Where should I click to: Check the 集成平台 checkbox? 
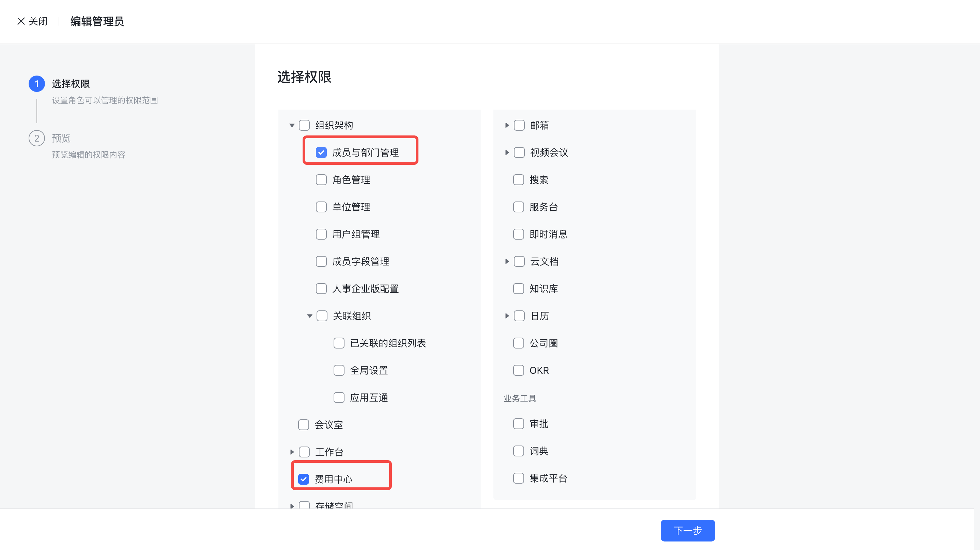519,478
